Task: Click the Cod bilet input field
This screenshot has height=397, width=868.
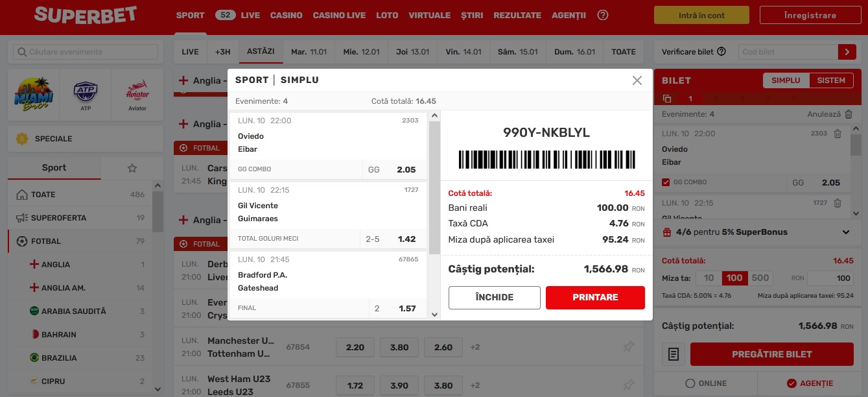Action: (x=787, y=52)
